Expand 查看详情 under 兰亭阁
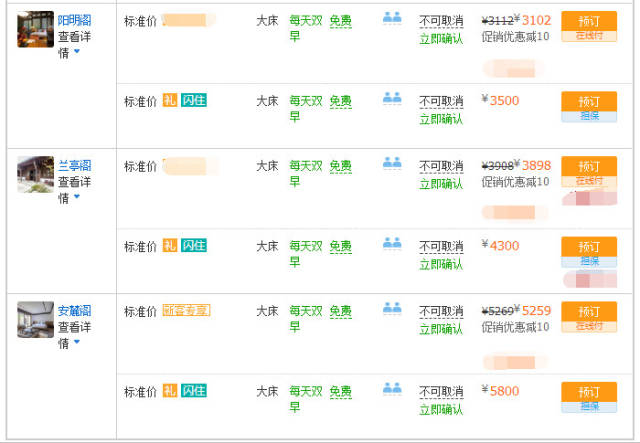 [71, 190]
